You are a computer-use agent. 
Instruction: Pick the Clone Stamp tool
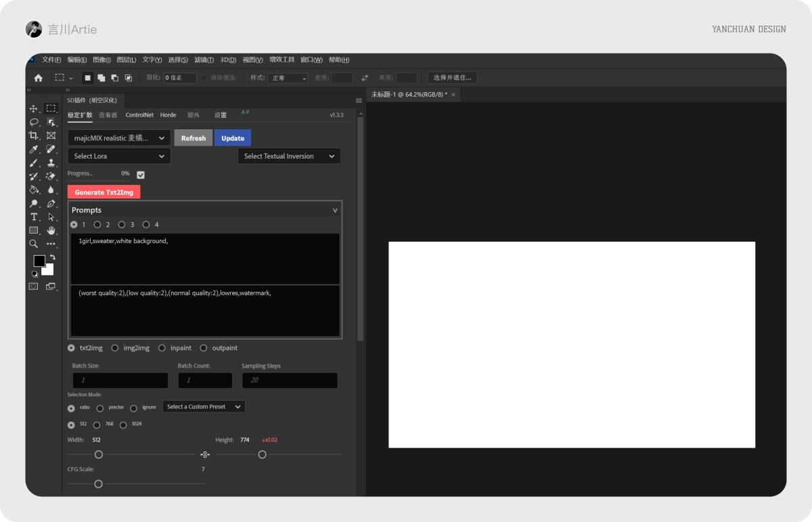[x=51, y=162]
